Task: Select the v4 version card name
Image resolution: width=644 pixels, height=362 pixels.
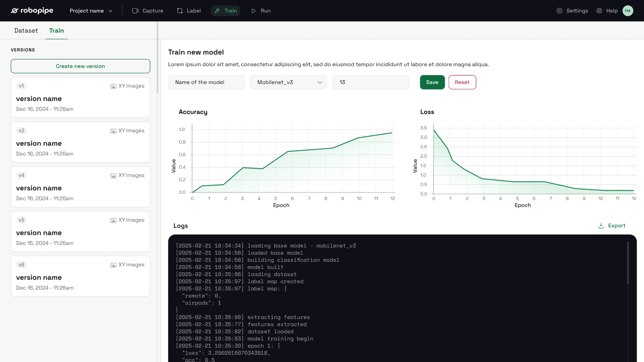Action: coord(39,188)
